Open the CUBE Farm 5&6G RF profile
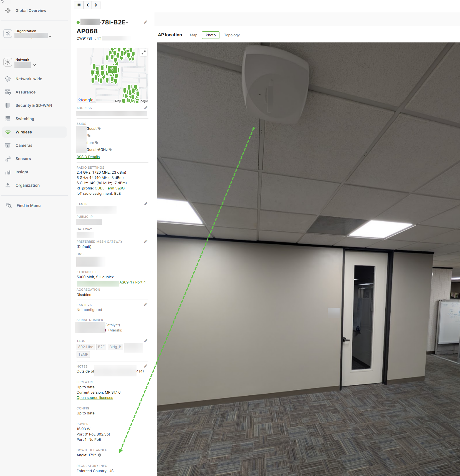 (109, 188)
